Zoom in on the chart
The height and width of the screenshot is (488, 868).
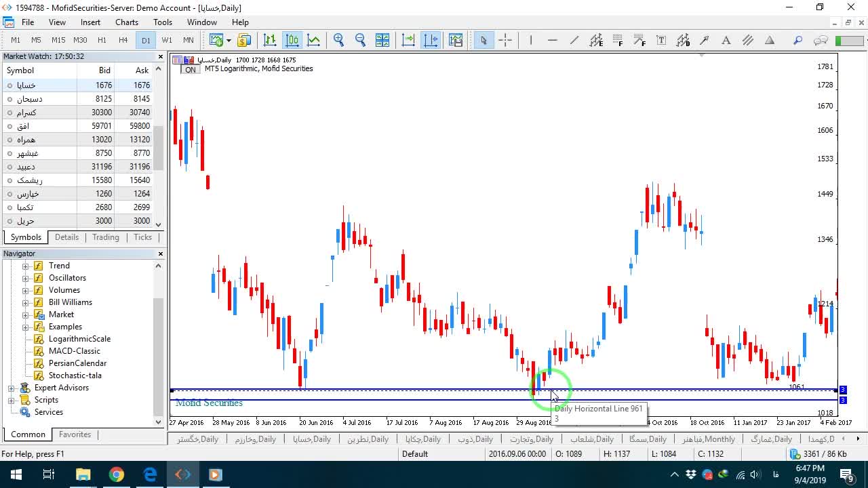point(339,40)
